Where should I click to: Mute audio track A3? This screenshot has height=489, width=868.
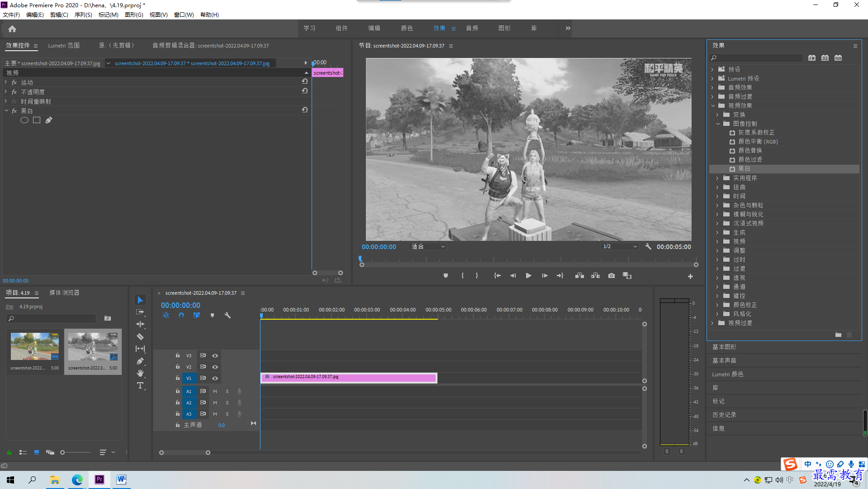[x=215, y=414]
